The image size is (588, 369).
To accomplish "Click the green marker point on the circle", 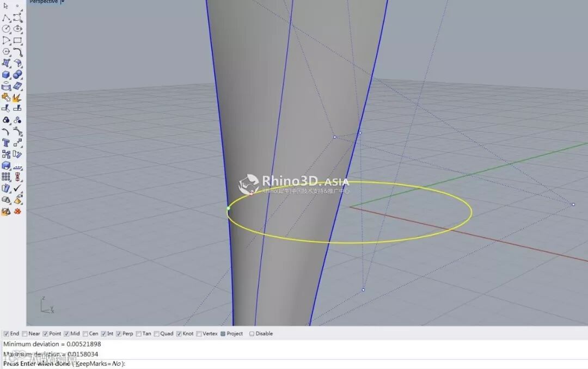I will pyautogui.click(x=228, y=208).
